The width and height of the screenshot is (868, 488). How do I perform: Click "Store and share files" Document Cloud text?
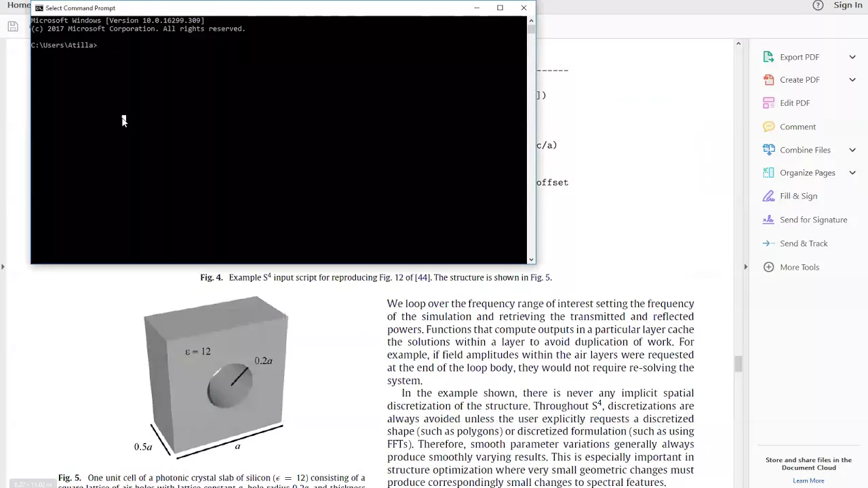[808, 464]
